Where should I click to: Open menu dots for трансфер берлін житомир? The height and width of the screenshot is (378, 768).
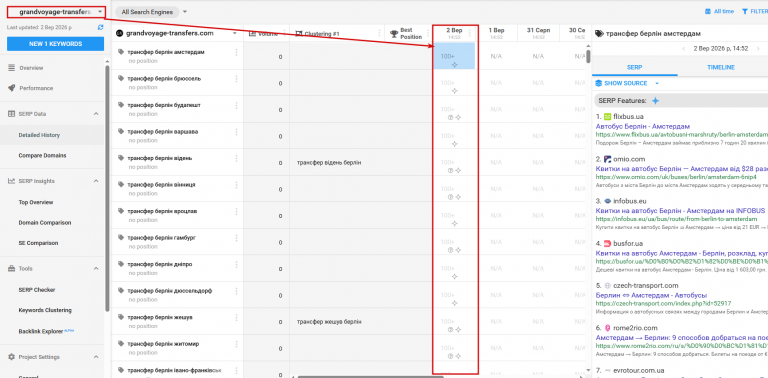(237, 344)
